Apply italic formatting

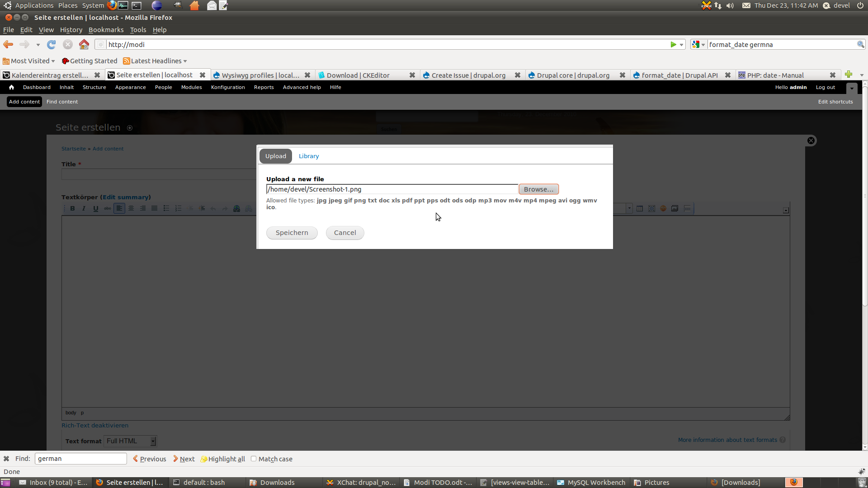(x=84, y=208)
